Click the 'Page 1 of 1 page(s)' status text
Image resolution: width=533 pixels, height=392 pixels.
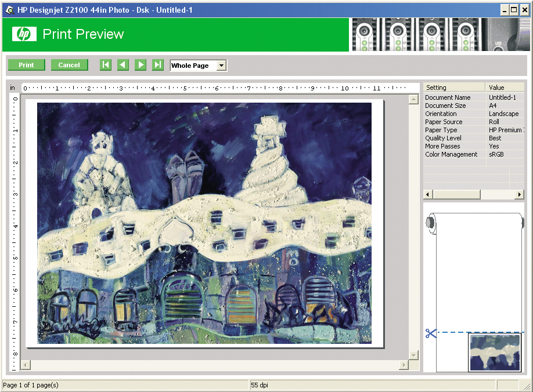click(x=31, y=385)
